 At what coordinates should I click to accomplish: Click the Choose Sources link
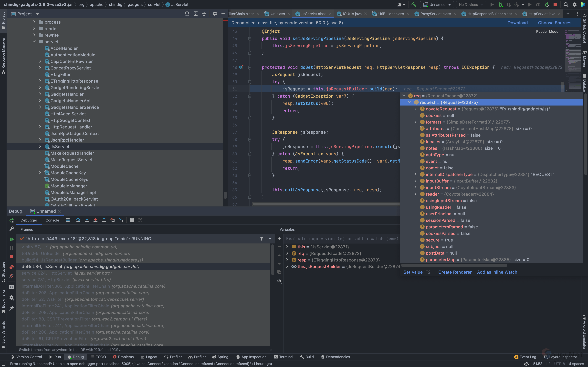556,23
